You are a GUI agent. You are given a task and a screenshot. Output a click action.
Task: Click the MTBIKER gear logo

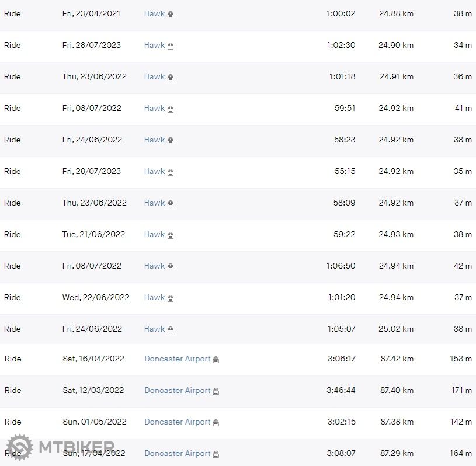[19, 448]
